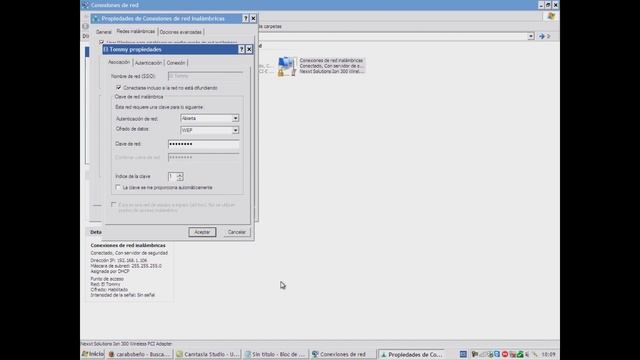Enable 'La clave se me proporciona automáticamente'

(x=118, y=187)
